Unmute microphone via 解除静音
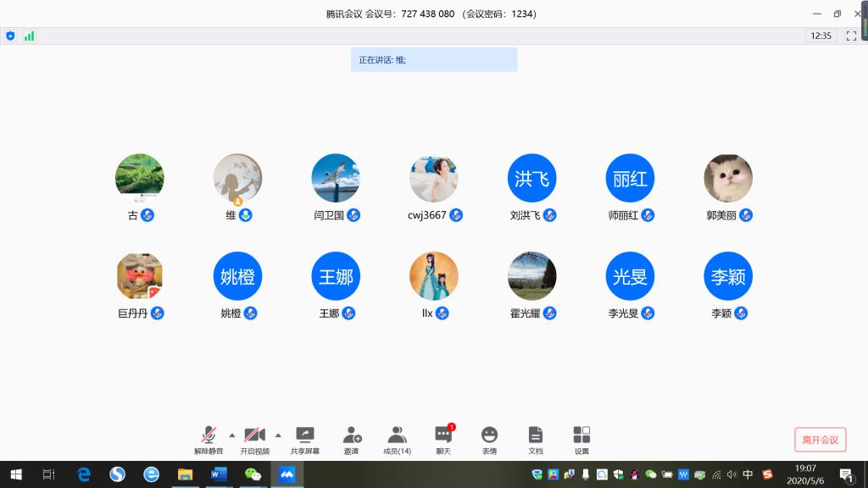The image size is (868, 488). tap(209, 440)
